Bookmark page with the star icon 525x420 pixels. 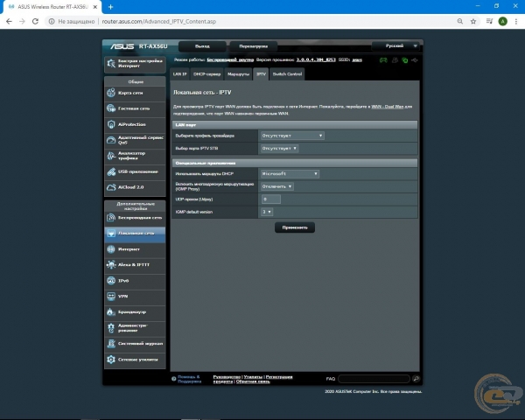point(473,21)
